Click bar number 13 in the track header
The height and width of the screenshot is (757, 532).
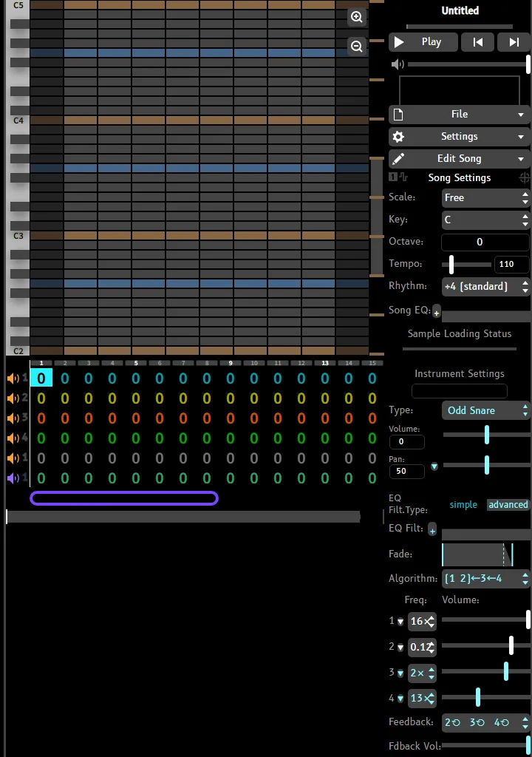[x=325, y=363]
